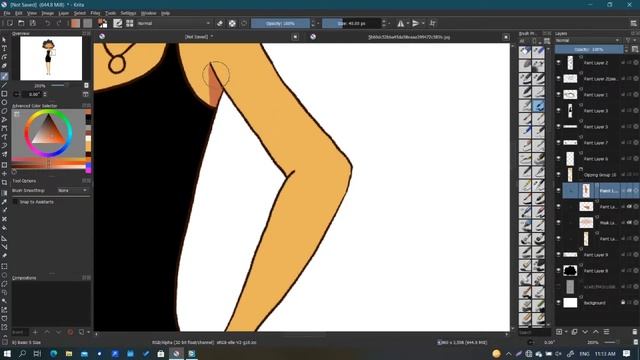640x360 pixels.
Task: Hide Paint Layer 5
Action: [x=558, y=127]
